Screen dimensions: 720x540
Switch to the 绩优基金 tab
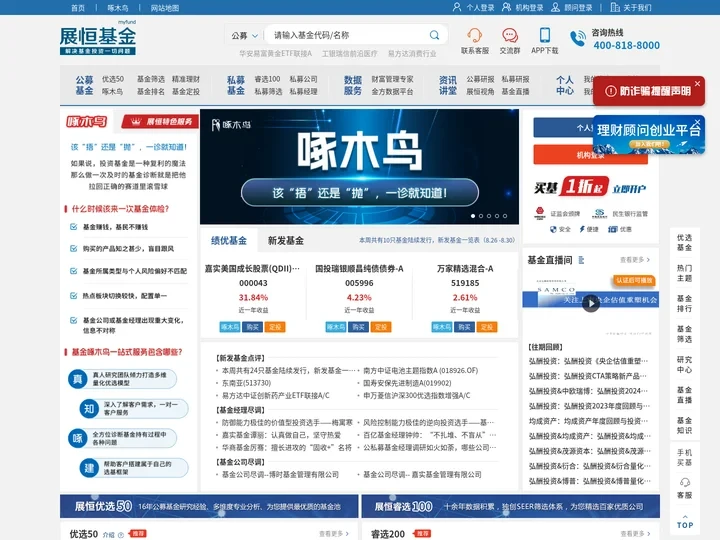click(x=229, y=240)
